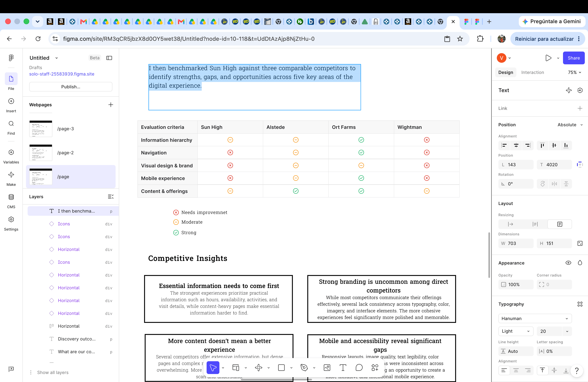Add a new webpage with plus icon

111,105
